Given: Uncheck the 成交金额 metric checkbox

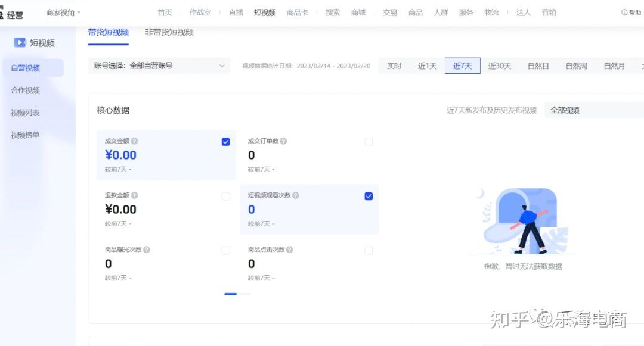Looking at the screenshot, I should coord(225,142).
